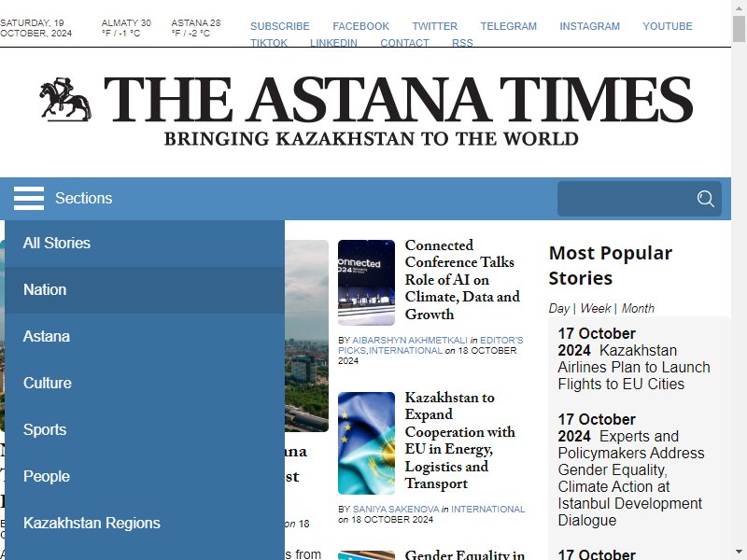Click the Connected 2024 article thumbnail
Image resolution: width=747 pixels, height=560 pixels.
[x=366, y=283]
